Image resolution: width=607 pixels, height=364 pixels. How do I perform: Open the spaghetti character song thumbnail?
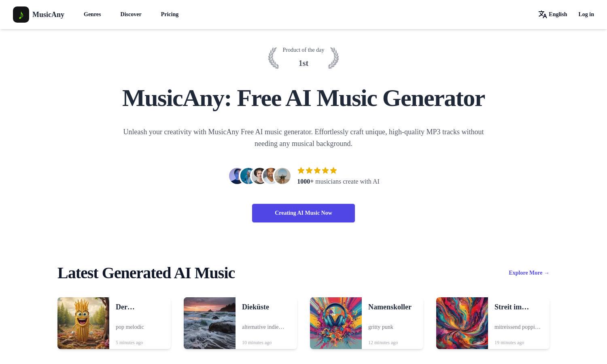pos(83,323)
